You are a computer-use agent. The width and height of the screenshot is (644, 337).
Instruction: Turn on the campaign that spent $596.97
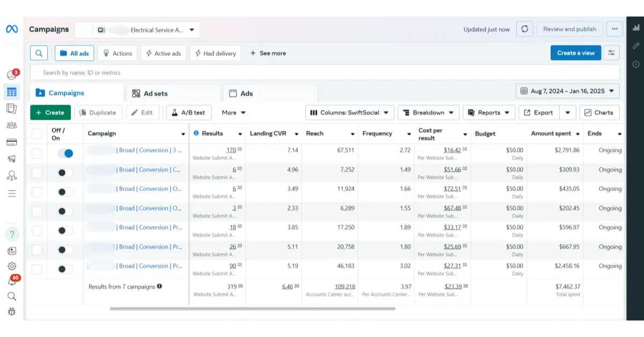pyautogui.click(x=65, y=231)
